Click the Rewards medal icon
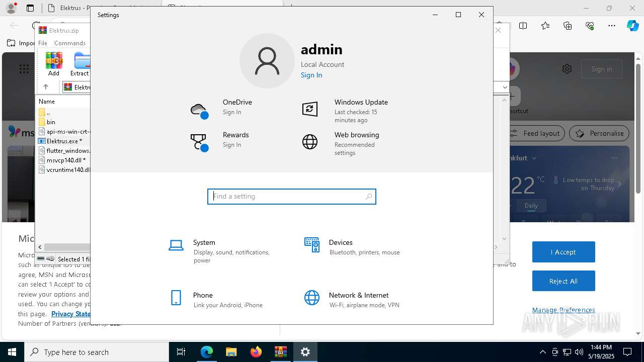Image resolution: width=644 pixels, height=362 pixels. point(199,143)
